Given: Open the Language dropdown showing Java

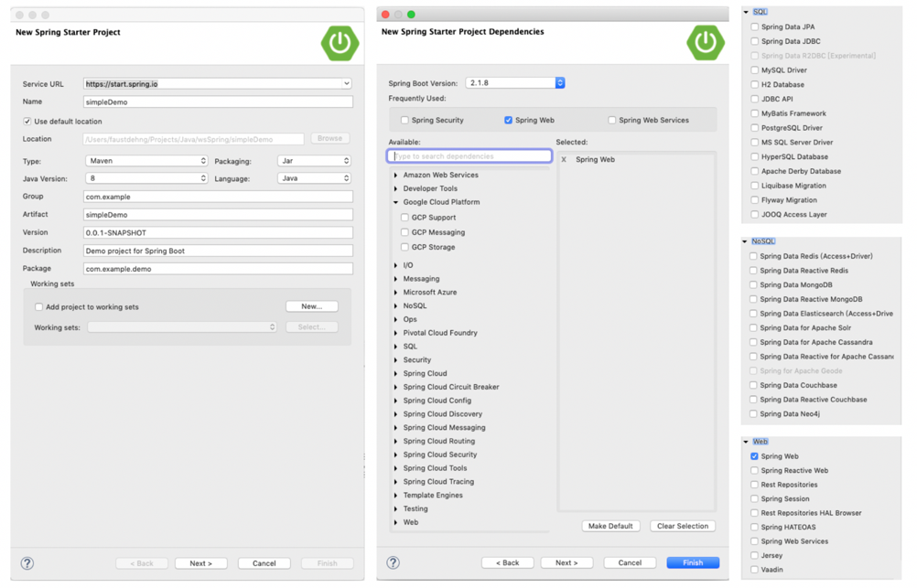Looking at the screenshot, I should [314, 178].
